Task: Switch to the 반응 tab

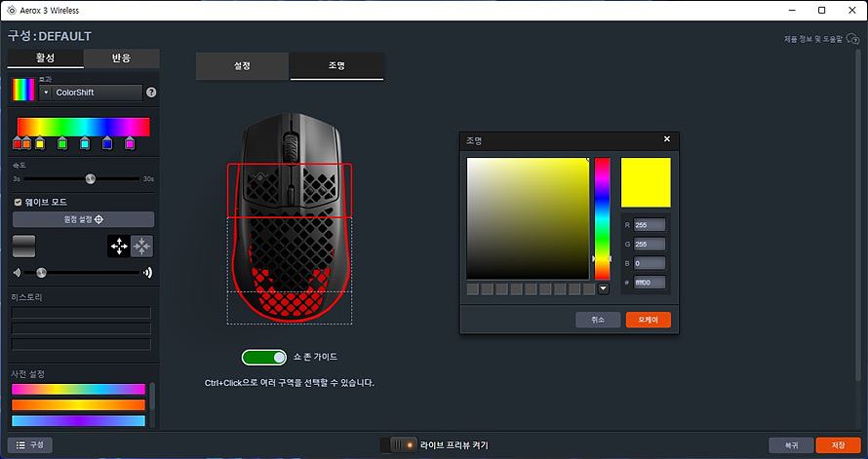Action: tap(121, 58)
